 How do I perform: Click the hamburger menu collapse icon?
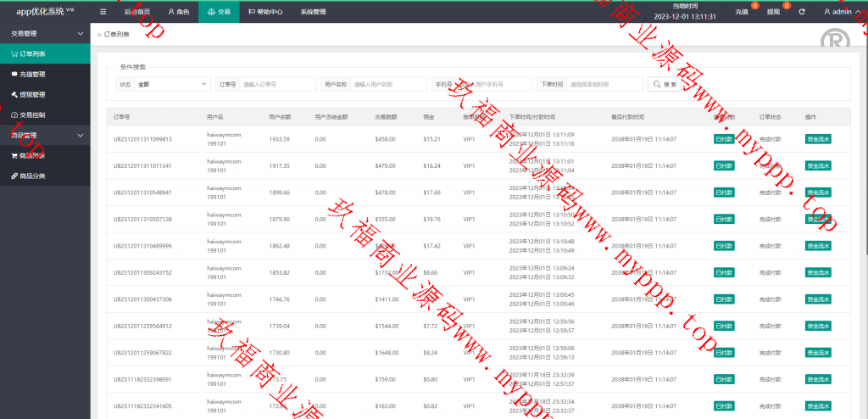tap(103, 12)
